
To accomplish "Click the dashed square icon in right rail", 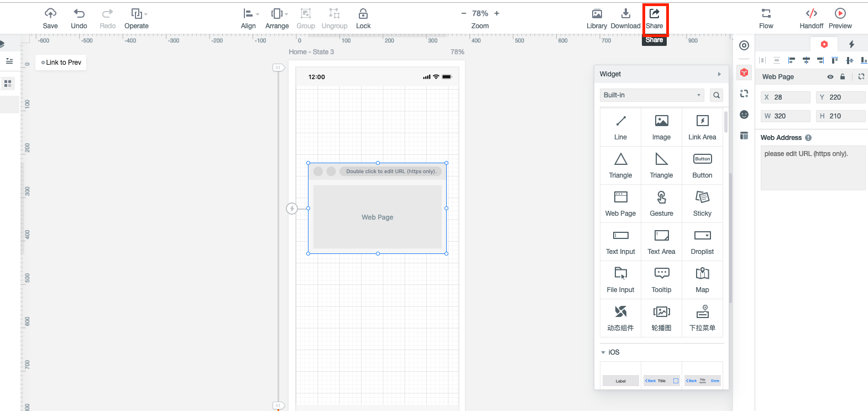I will [x=744, y=93].
